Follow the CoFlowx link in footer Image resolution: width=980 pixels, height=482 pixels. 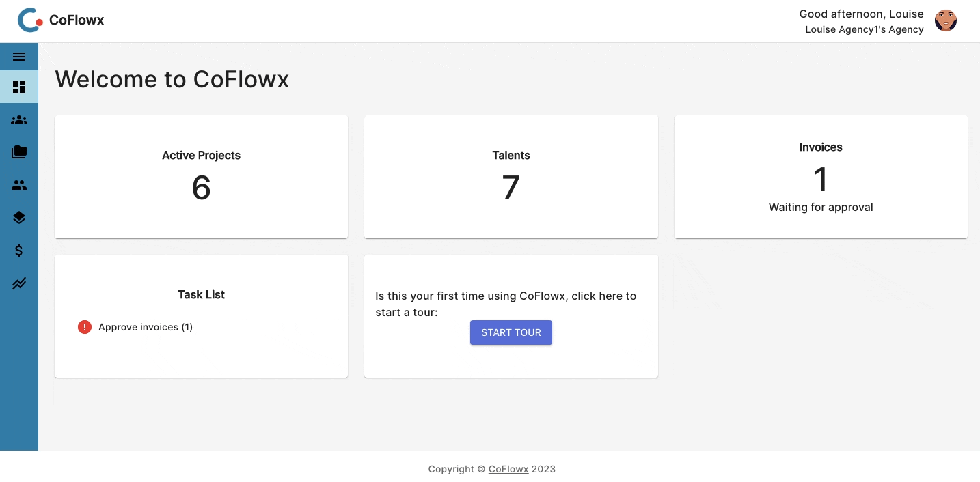[508, 469]
